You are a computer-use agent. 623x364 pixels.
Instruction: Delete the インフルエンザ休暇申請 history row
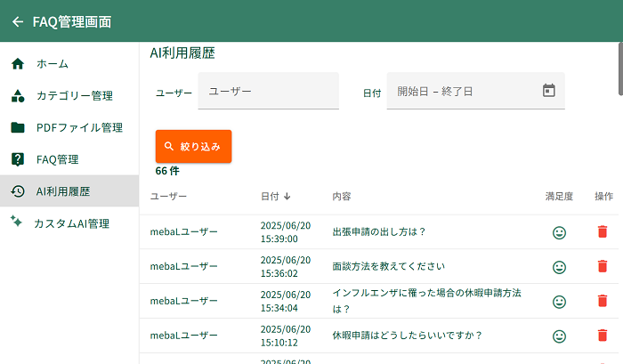[x=603, y=301]
